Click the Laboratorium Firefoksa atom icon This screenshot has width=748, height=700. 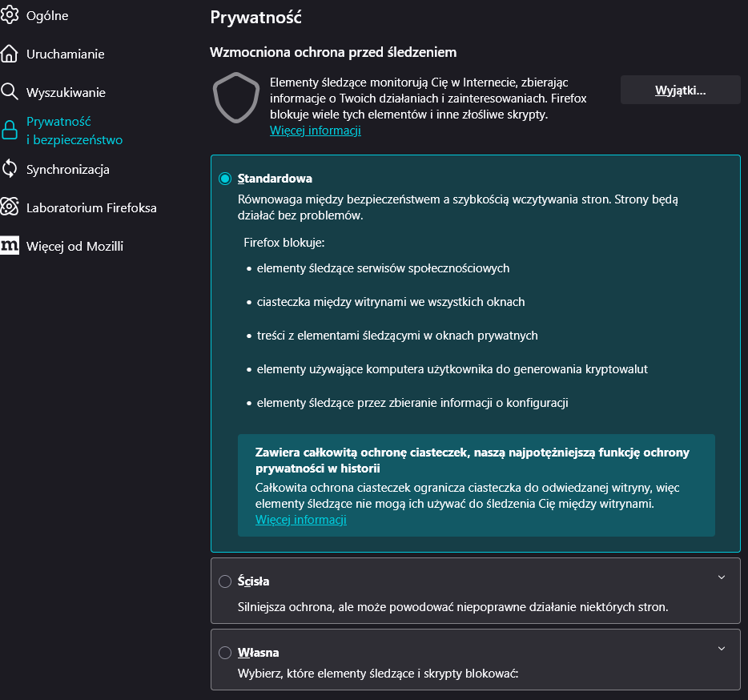pos(10,207)
